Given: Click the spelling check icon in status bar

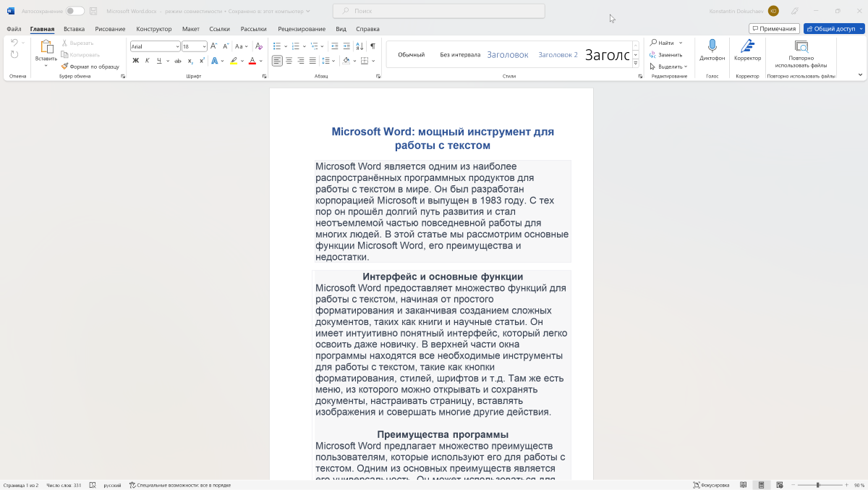Looking at the screenshot, I should tap(93, 485).
